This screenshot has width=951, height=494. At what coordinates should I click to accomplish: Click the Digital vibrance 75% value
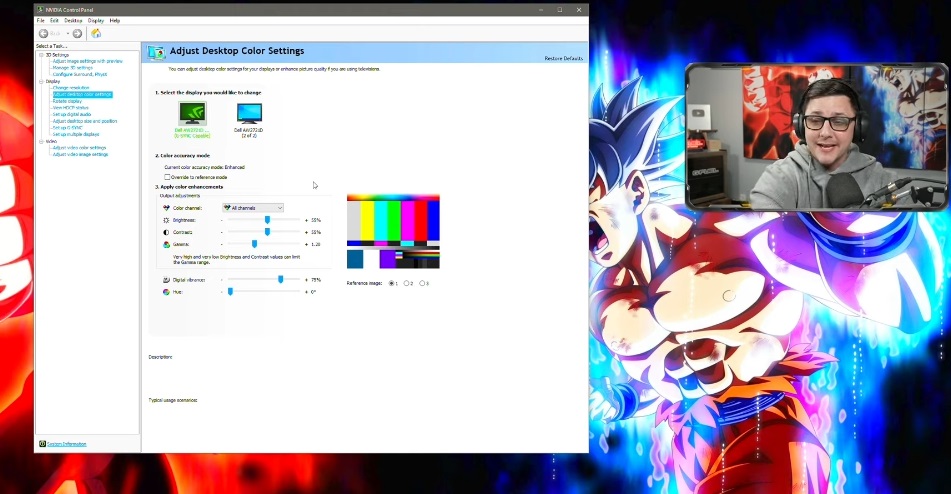tap(315, 280)
